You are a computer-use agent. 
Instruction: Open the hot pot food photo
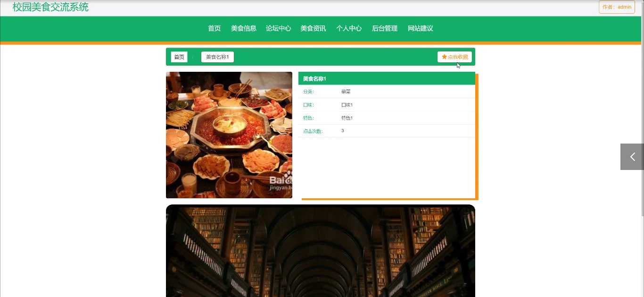pos(229,135)
